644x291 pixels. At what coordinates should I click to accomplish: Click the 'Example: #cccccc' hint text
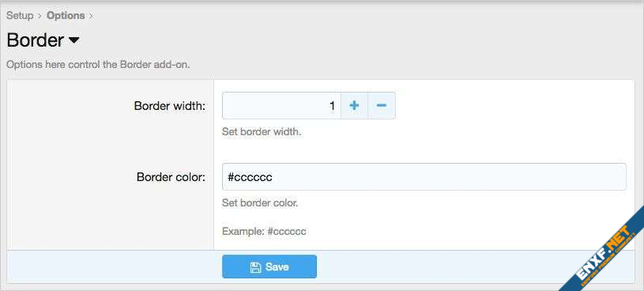[x=264, y=232]
